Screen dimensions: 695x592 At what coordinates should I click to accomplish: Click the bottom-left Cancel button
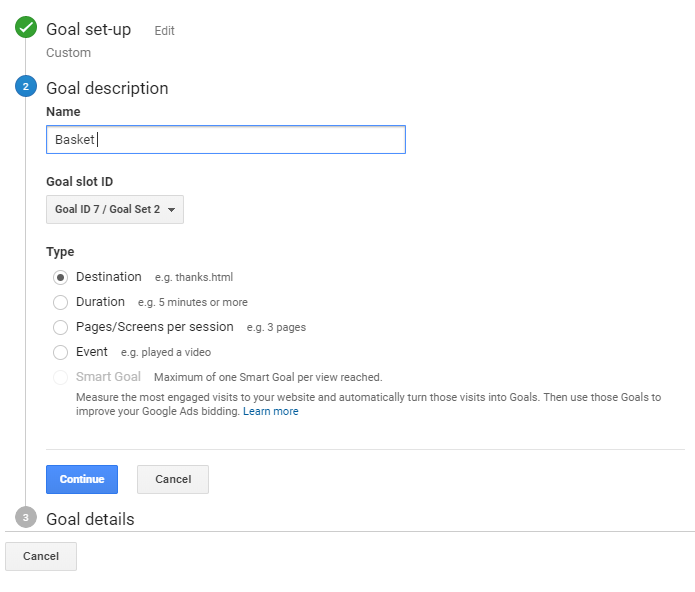click(41, 556)
